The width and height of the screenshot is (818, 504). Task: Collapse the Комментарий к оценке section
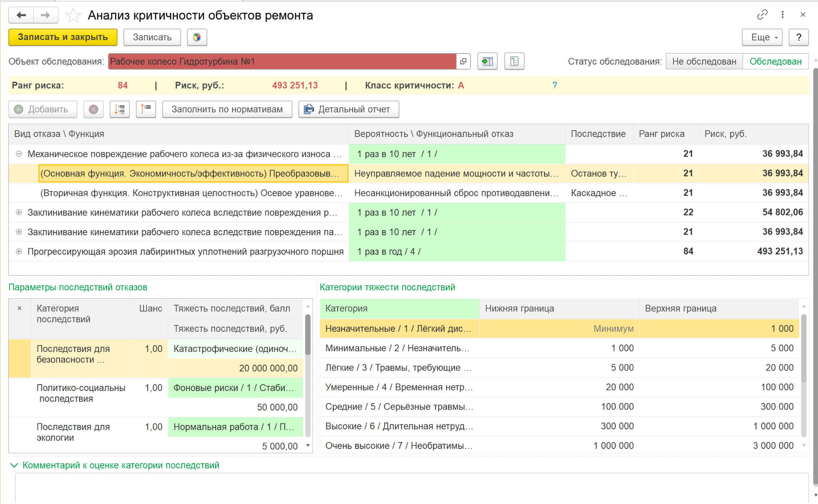pyautogui.click(x=14, y=465)
